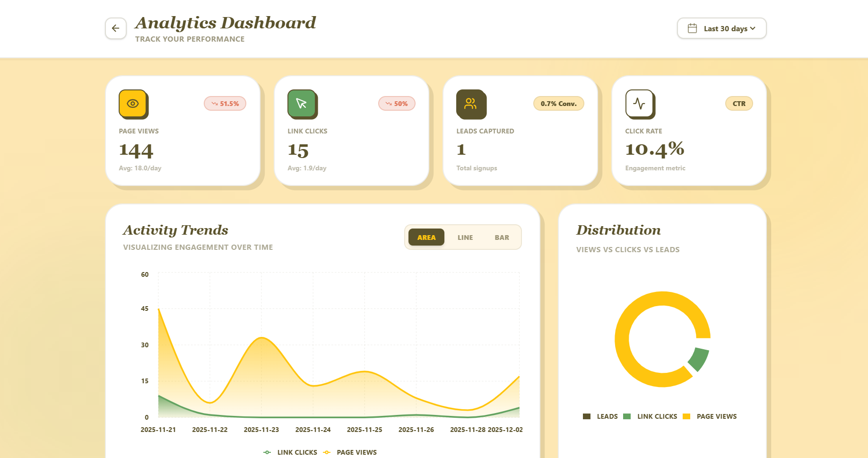
Task: Click the yellow PAGE VIEWS legend swatch
Action: click(x=686, y=416)
